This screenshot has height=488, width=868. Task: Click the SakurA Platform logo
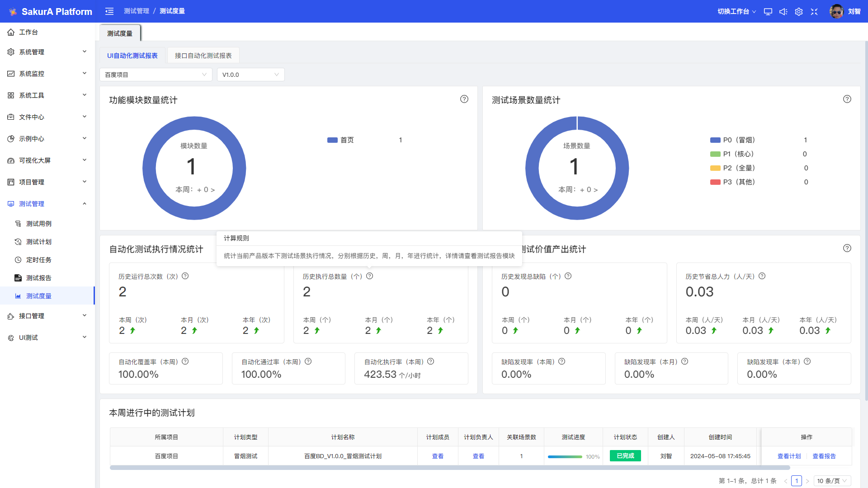tap(50, 12)
